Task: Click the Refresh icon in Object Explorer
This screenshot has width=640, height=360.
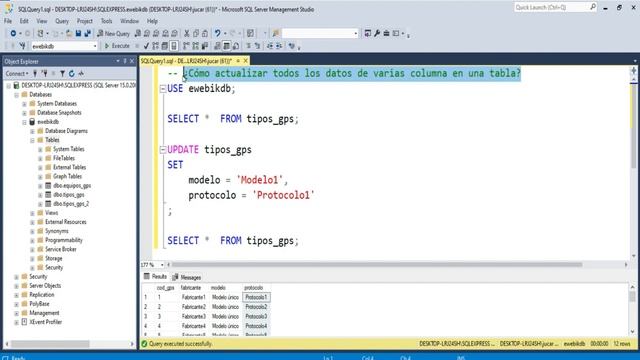Action: pos(72,73)
